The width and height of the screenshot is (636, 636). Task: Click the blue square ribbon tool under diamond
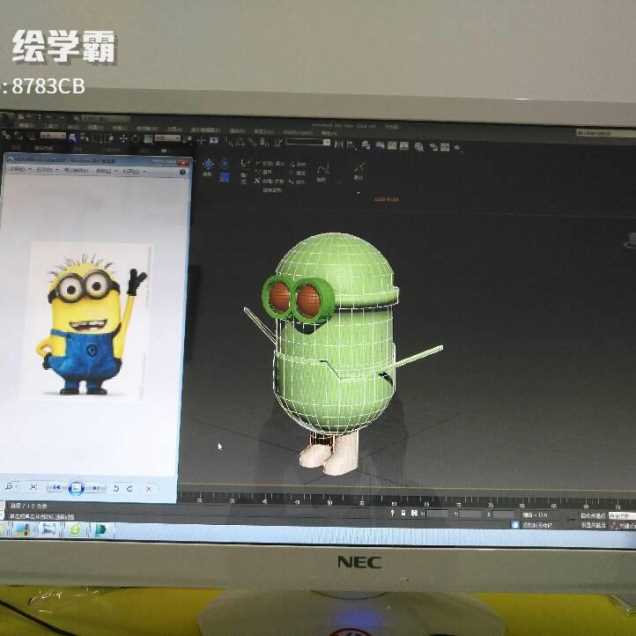224,177
